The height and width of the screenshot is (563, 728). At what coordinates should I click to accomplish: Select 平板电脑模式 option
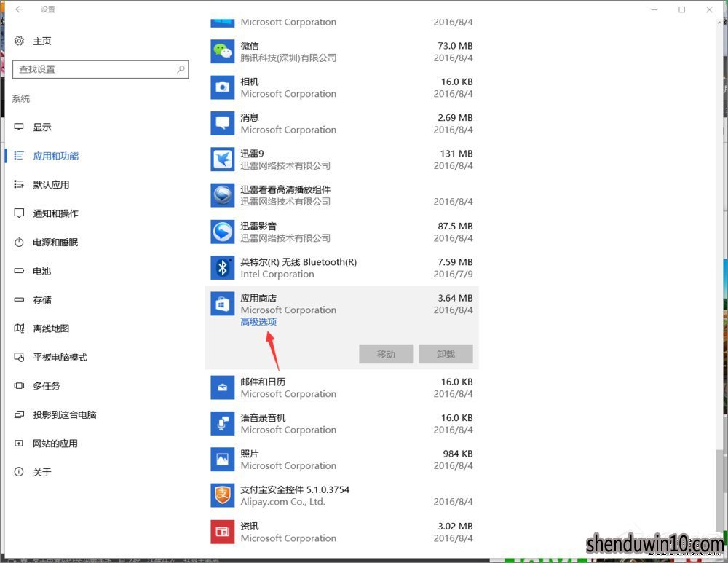coord(60,357)
